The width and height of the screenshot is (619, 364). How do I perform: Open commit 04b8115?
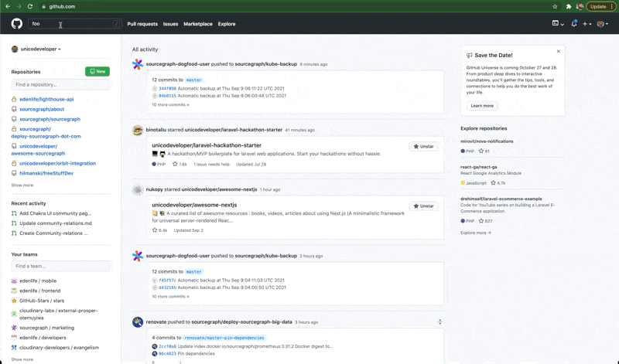click(167, 95)
